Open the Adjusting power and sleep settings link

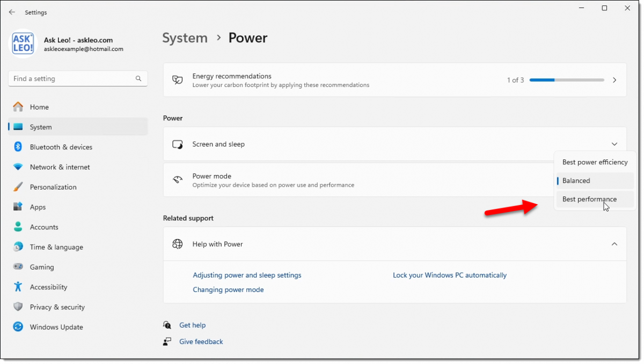point(247,275)
